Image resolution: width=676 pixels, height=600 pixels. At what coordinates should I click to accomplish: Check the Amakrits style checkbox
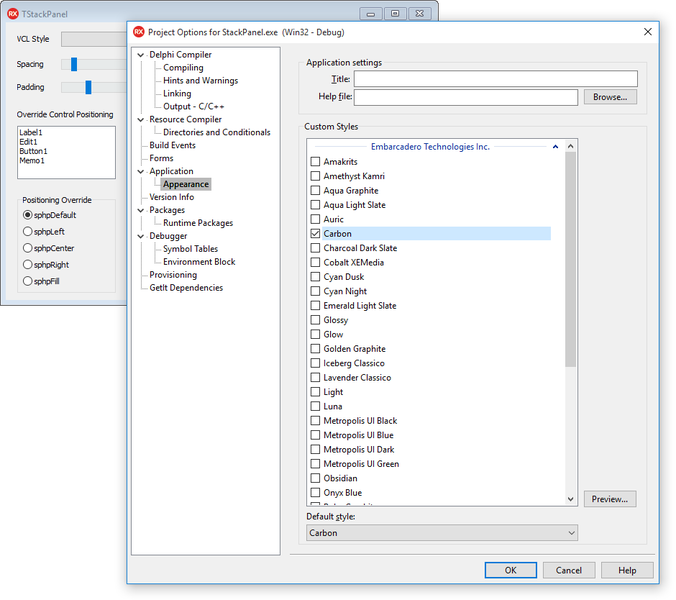pyautogui.click(x=315, y=162)
